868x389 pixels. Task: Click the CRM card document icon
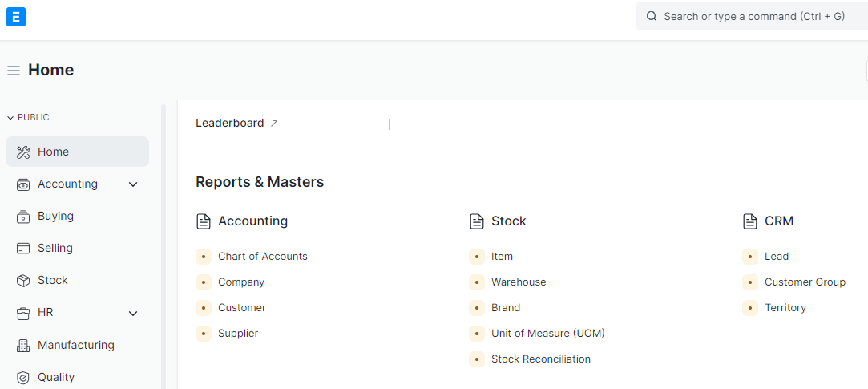tap(750, 221)
